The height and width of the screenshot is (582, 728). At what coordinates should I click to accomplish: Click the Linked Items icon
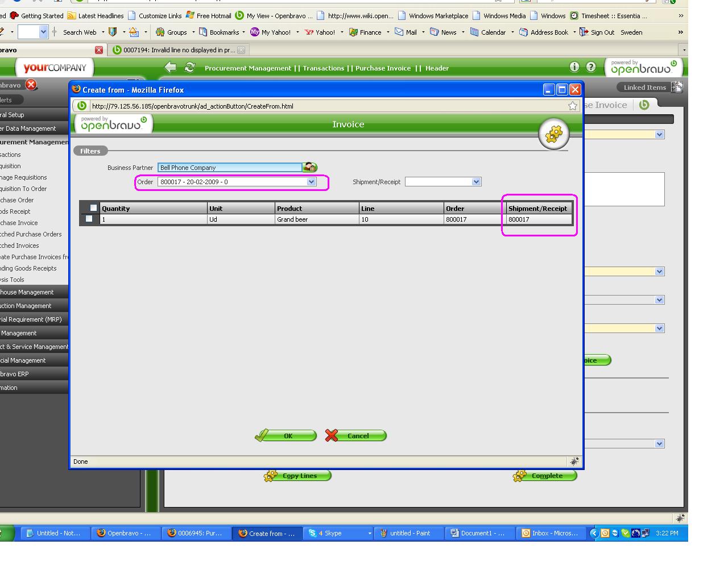coord(676,87)
